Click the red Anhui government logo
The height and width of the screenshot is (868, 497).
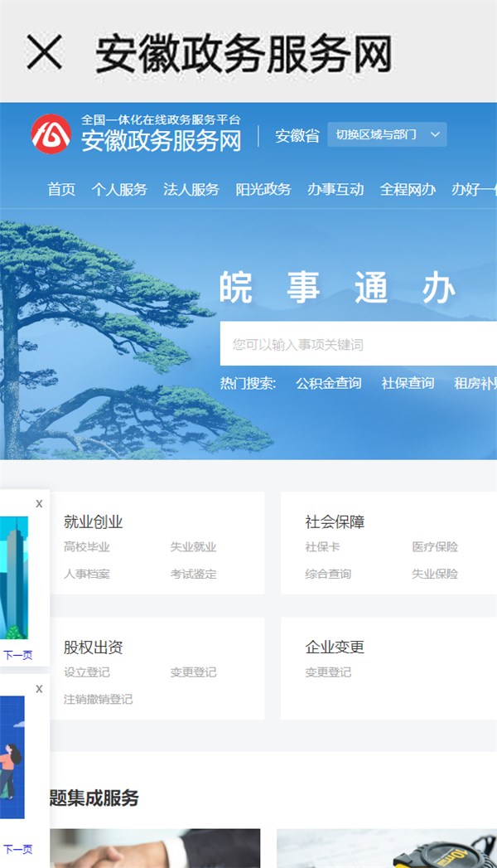[51, 134]
